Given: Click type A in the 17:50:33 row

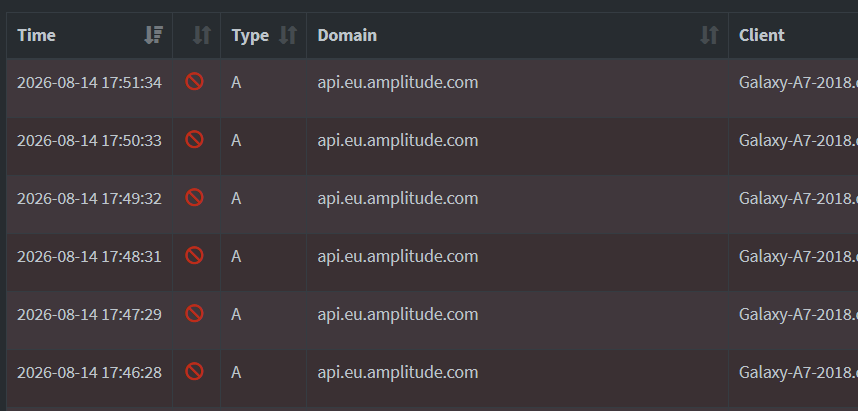Looking at the screenshot, I should [236, 141].
